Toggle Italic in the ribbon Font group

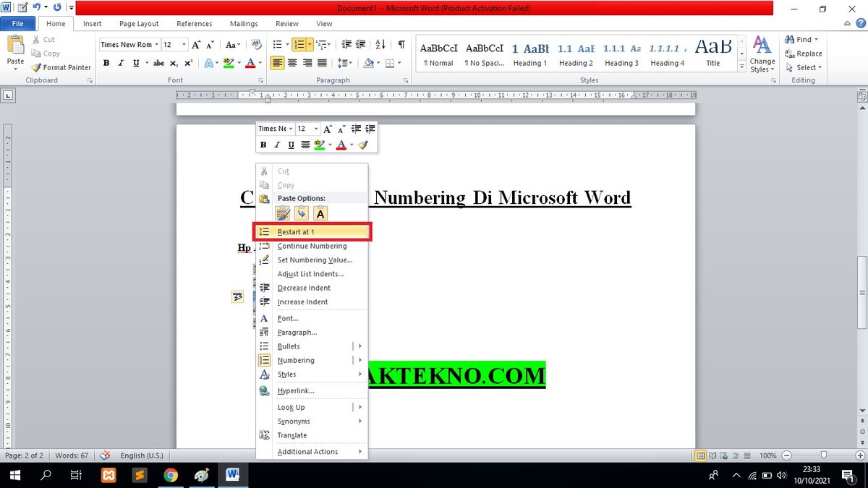click(121, 64)
